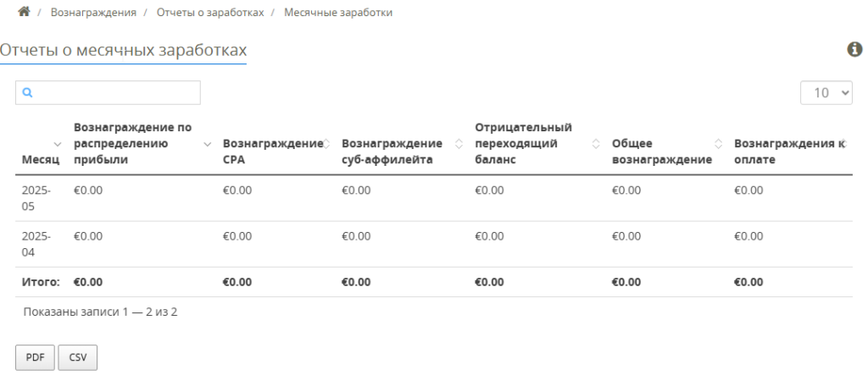Click the magnifier icon in search box
Image resolution: width=868 pixels, height=381 pixels.
tap(28, 93)
